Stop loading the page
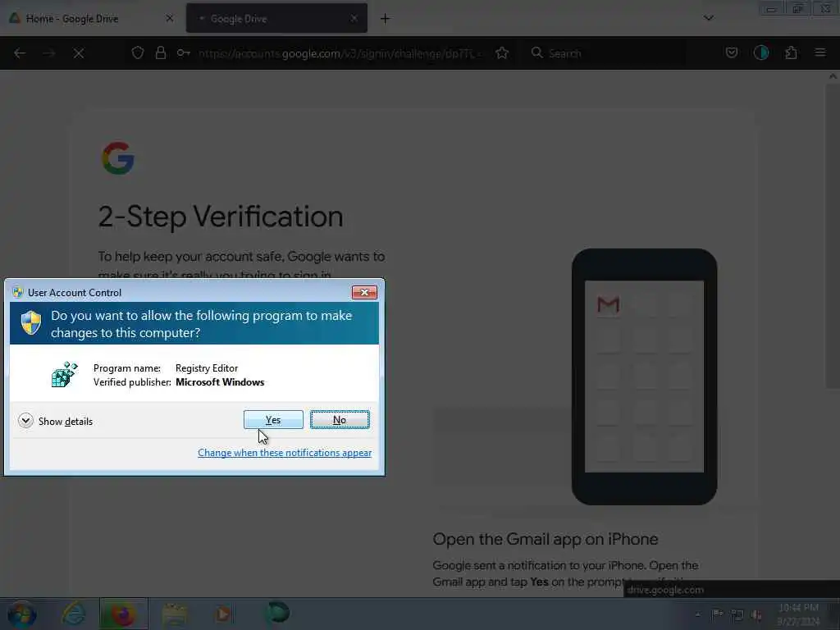840x630 pixels. coord(79,53)
